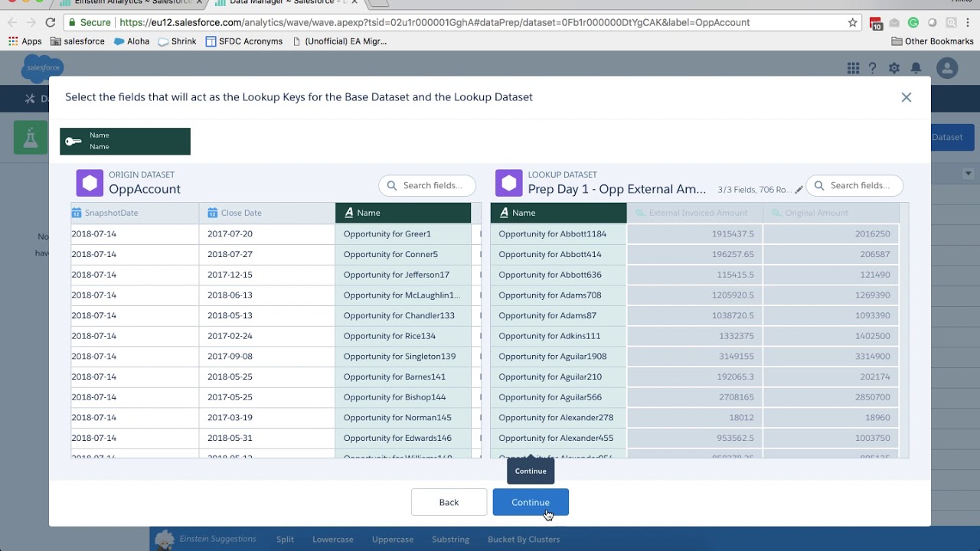Viewport: 980px width, 551px height.
Task: Select the Original Amount column header
Action: (x=831, y=213)
